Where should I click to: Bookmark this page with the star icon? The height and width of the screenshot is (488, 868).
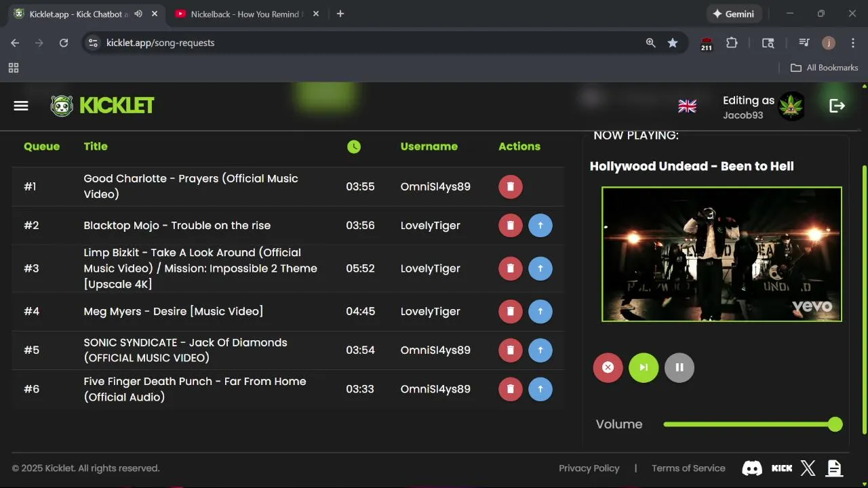click(673, 43)
